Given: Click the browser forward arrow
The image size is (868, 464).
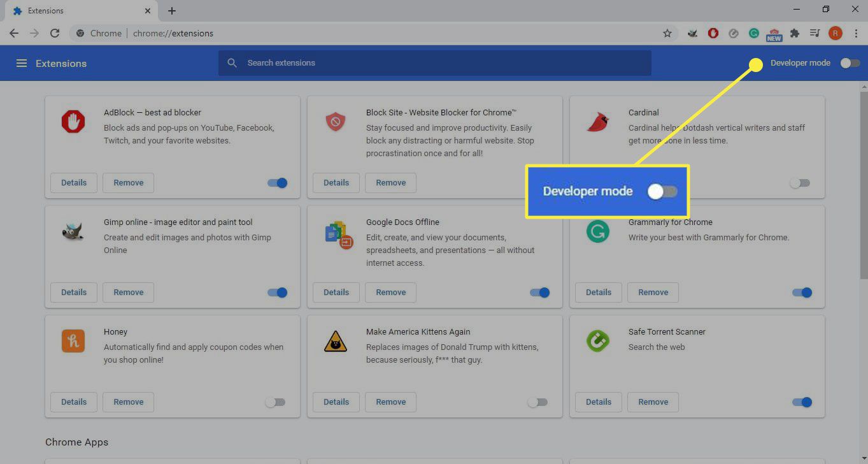Looking at the screenshot, I should pos(34,33).
